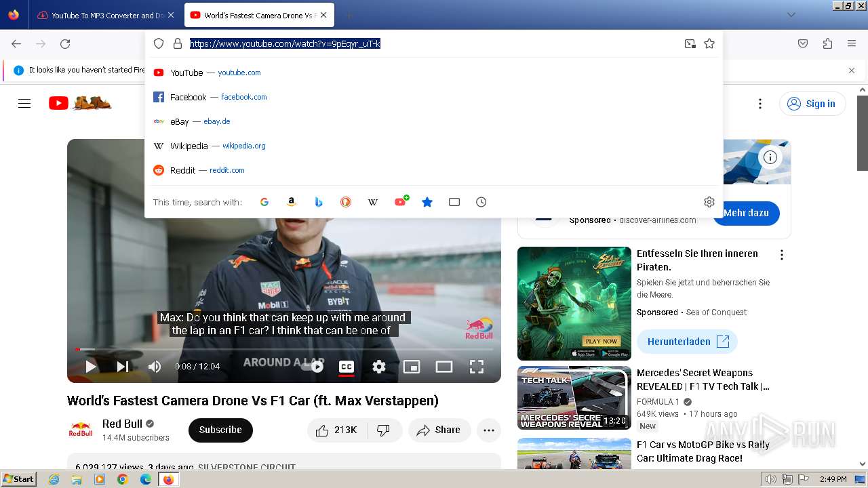Screen dimensions: 868x488
Task: Share the video
Action: pyautogui.click(x=439, y=430)
